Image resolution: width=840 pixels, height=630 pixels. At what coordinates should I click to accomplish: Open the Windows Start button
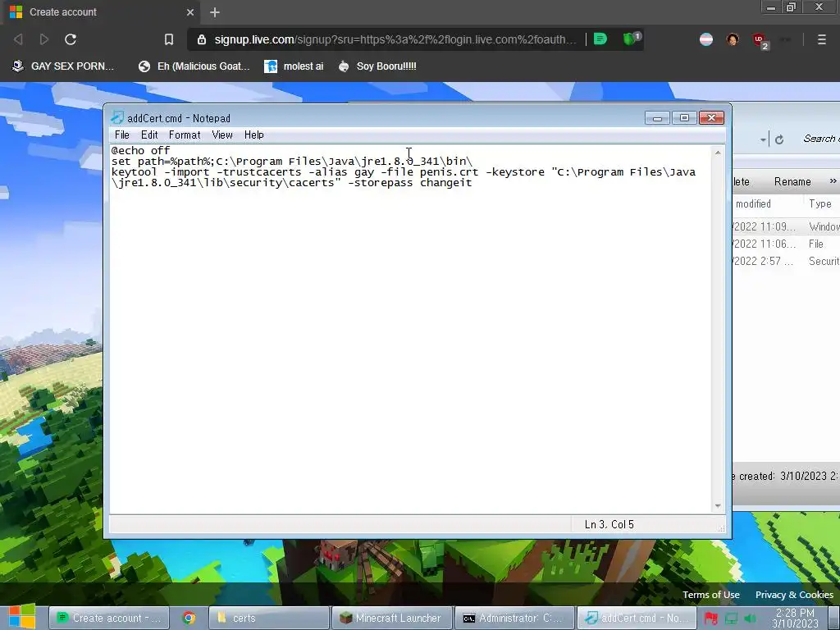22,617
